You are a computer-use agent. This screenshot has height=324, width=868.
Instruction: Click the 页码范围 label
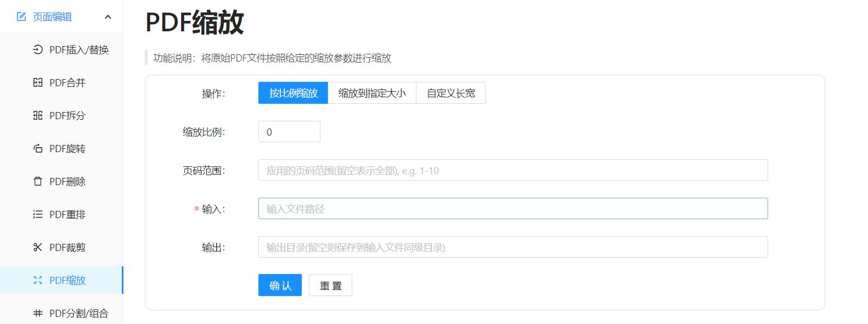click(x=204, y=171)
